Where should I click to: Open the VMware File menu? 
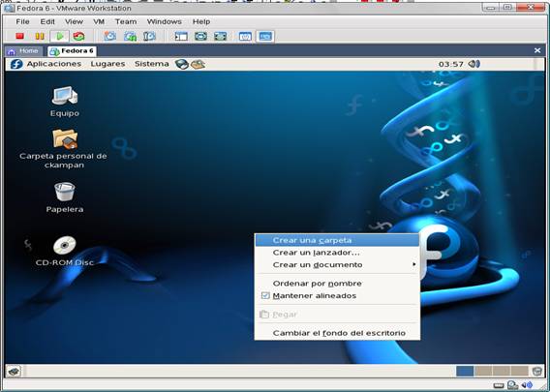(x=22, y=21)
